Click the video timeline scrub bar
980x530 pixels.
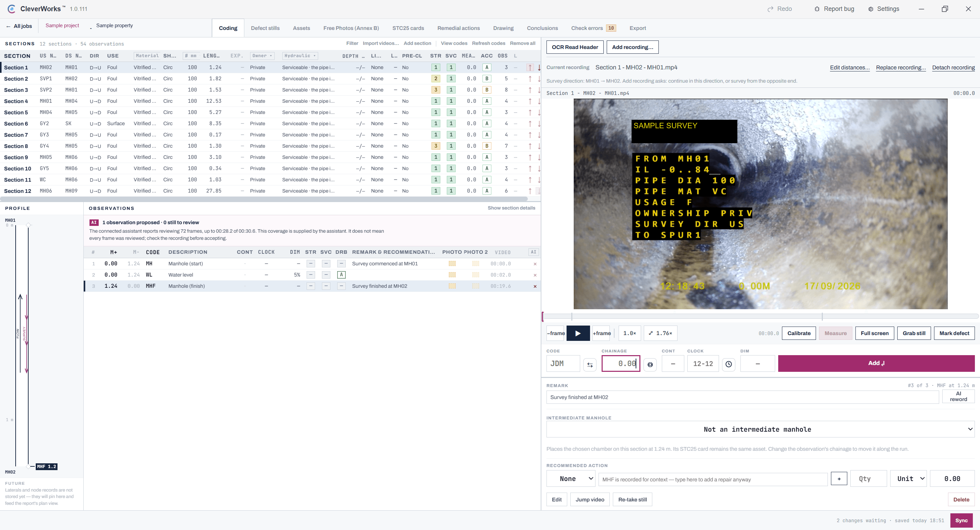760,316
